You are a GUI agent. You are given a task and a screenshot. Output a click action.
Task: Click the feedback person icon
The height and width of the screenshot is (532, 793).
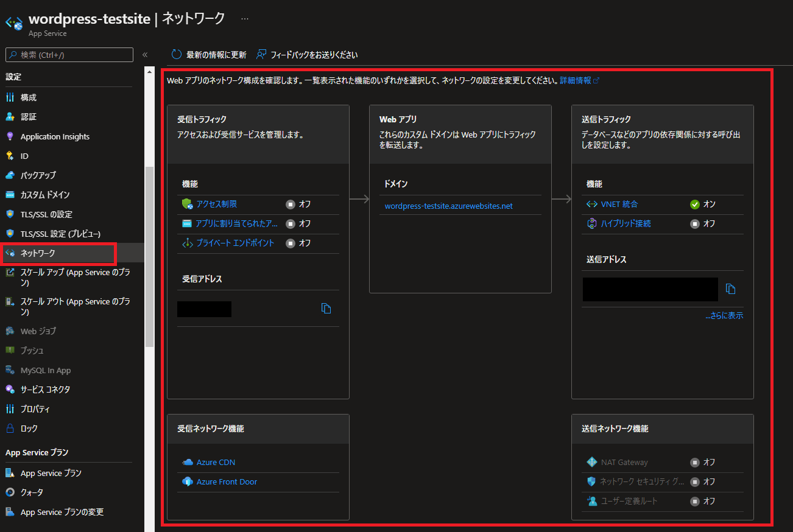pyautogui.click(x=261, y=55)
